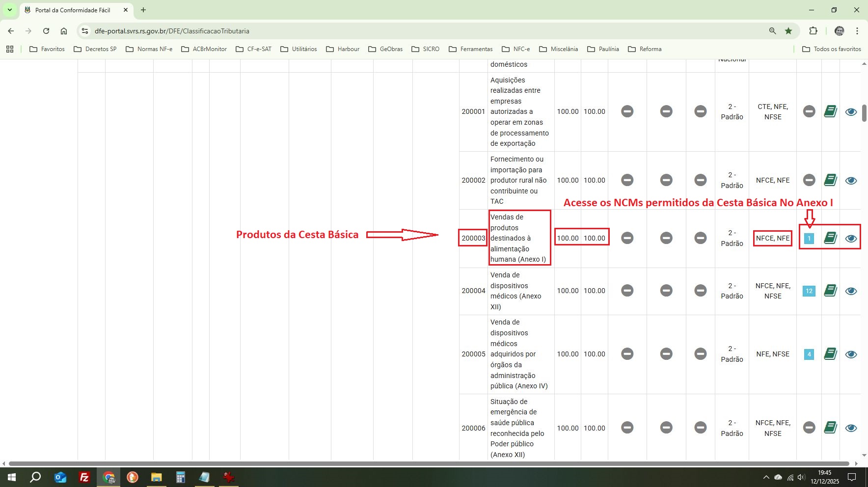Expand "Todos os favoritos"
868x487 pixels.
pos(832,49)
